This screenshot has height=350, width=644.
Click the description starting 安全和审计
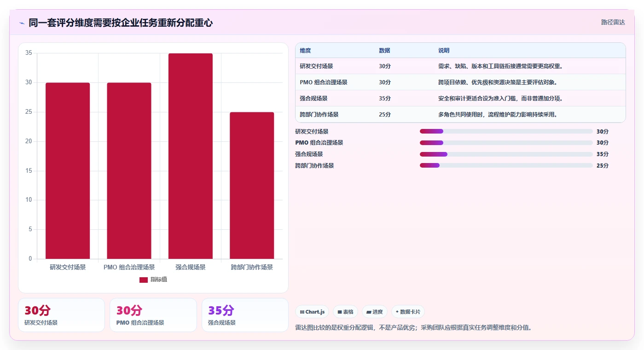pos(501,99)
